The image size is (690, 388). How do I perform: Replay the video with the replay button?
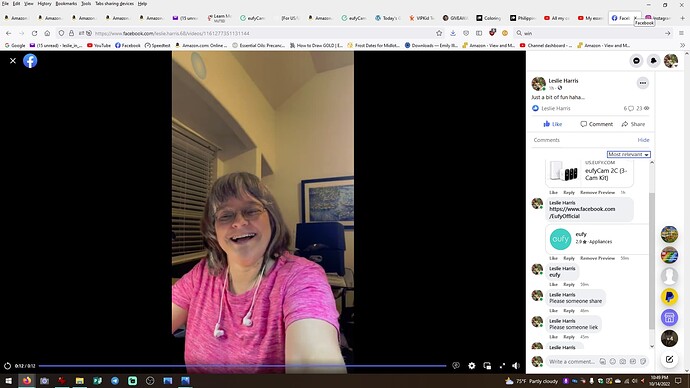tap(7, 366)
